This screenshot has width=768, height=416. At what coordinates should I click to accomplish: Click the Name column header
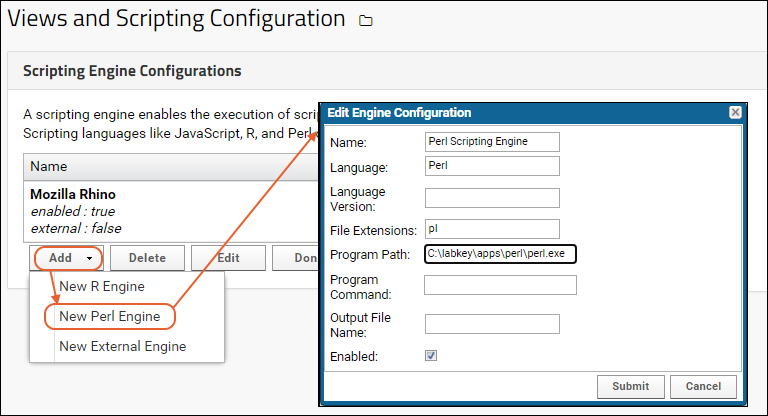coord(50,167)
